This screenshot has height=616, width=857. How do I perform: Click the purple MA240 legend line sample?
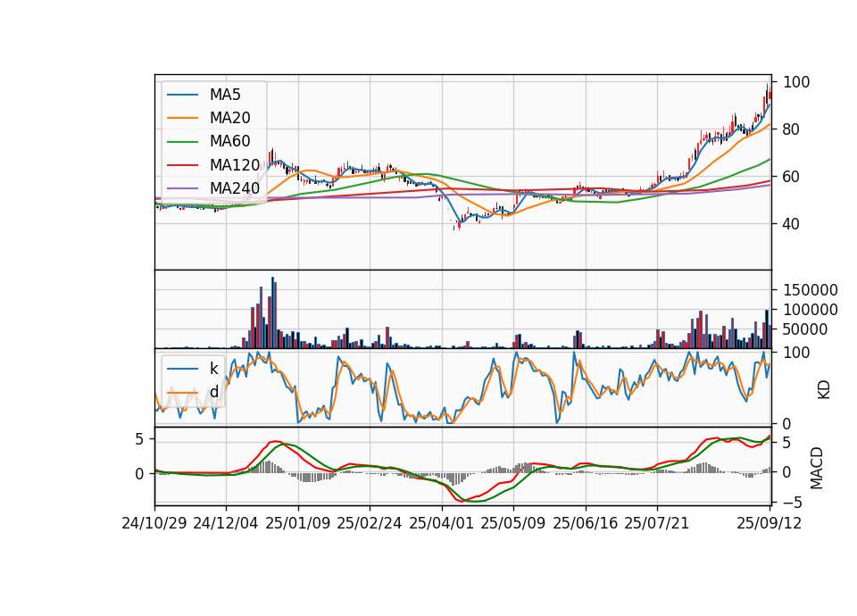(182, 189)
